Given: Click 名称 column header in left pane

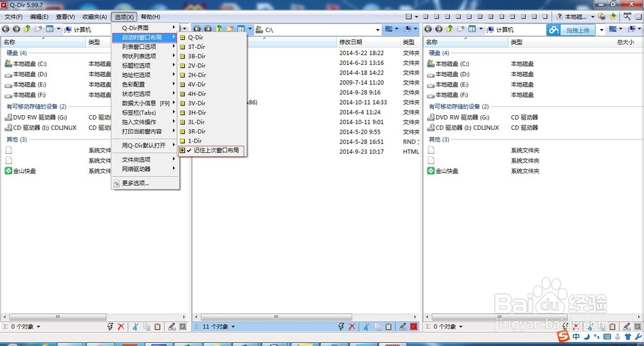Looking at the screenshot, I should coord(43,42).
